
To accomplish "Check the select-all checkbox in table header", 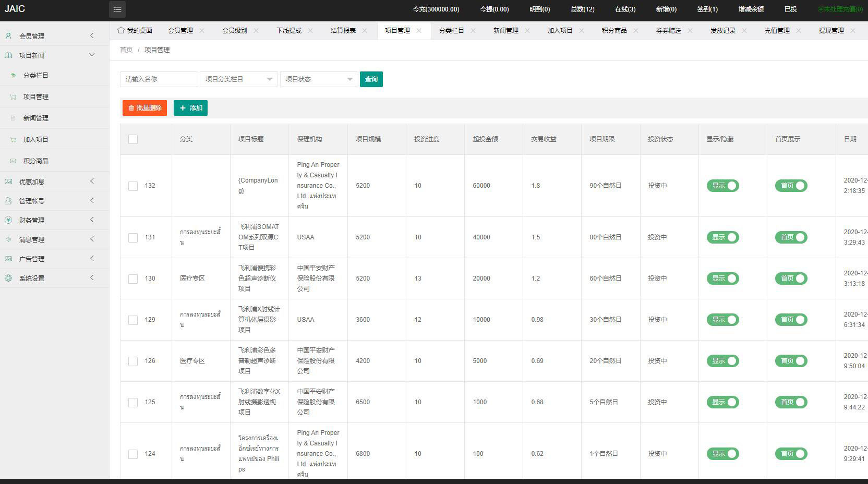I will tap(133, 139).
